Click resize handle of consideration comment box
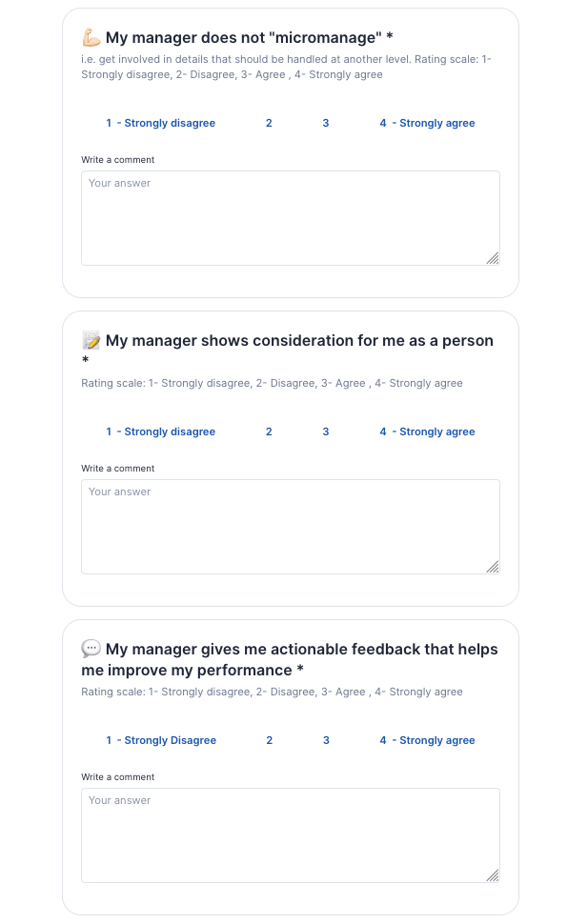 tap(493, 567)
